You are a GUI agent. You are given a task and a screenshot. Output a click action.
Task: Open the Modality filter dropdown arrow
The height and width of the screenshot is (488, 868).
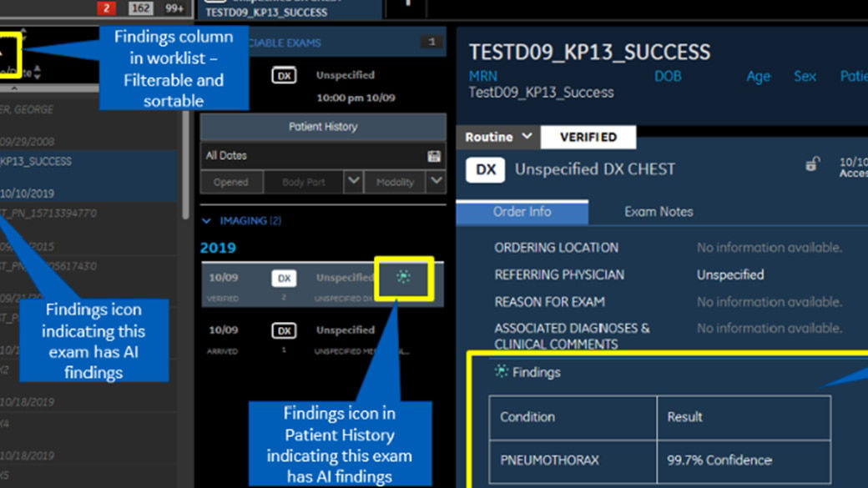436,181
